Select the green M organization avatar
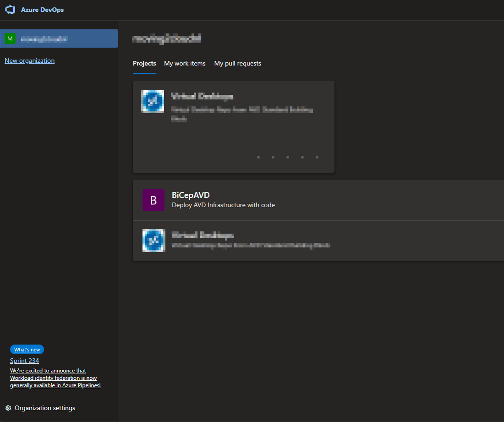This screenshot has height=422, width=504. [x=10, y=38]
